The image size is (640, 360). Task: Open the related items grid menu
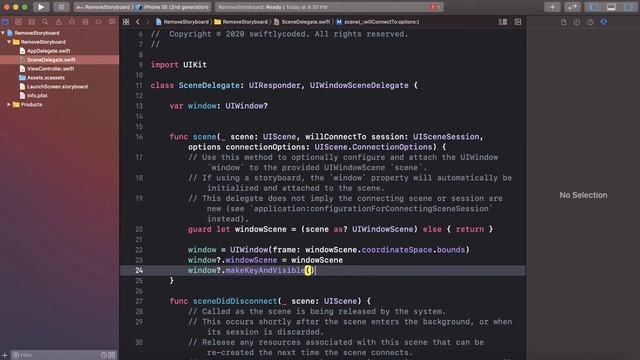coord(126,22)
